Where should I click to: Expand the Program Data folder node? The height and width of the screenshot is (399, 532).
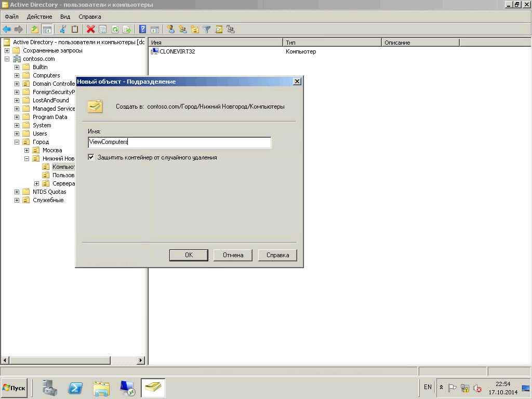point(17,117)
